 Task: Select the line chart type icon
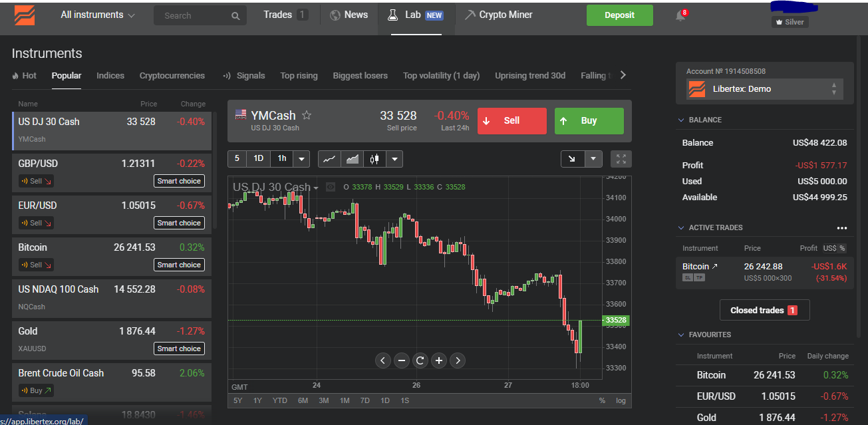pyautogui.click(x=329, y=159)
